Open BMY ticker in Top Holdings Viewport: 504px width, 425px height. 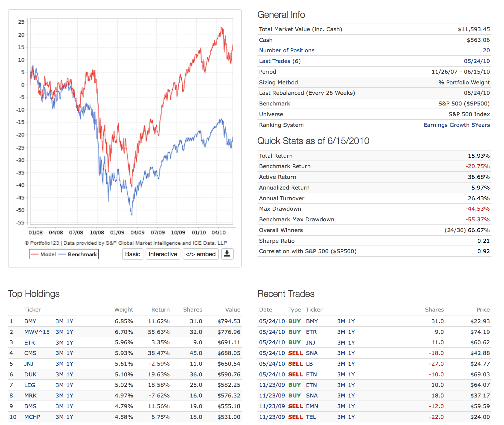coord(30,321)
